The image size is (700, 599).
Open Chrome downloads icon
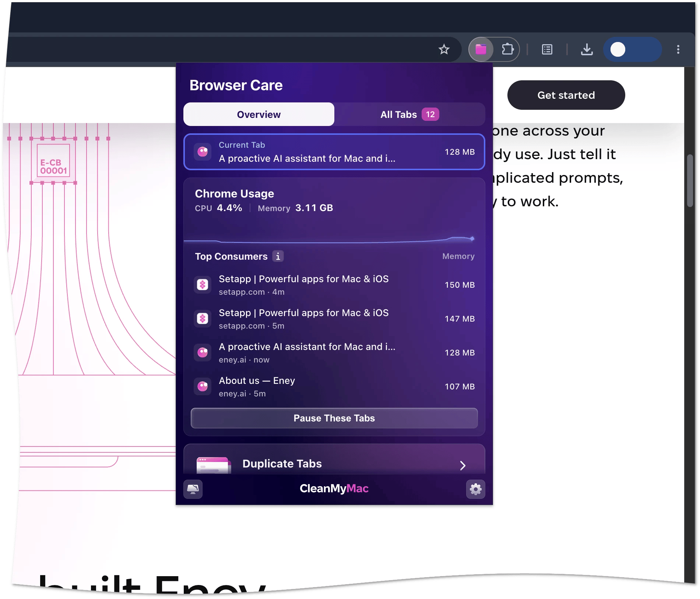pyautogui.click(x=587, y=49)
